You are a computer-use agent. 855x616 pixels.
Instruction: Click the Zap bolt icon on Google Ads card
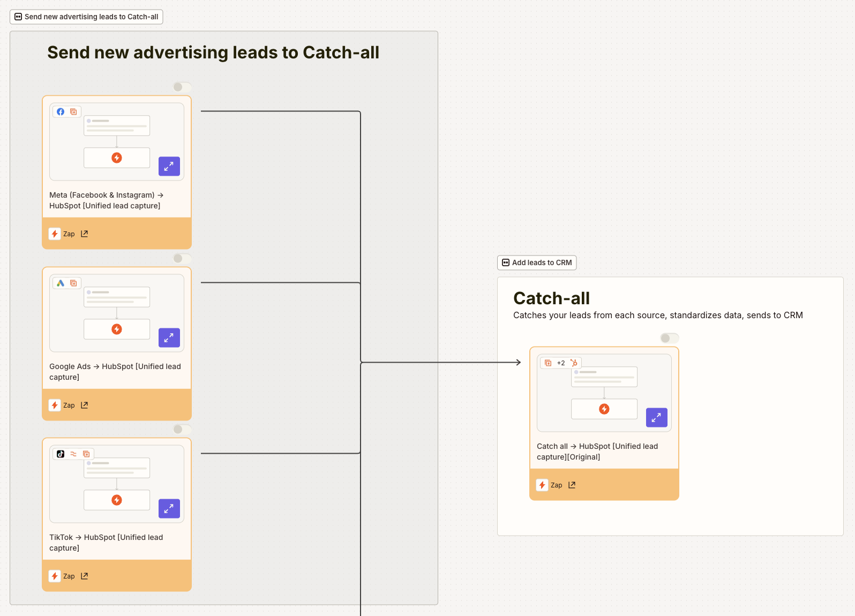click(55, 405)
